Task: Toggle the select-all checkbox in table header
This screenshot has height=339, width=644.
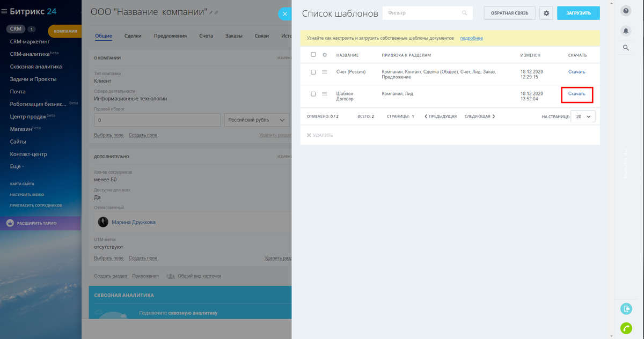Action: 313,55
